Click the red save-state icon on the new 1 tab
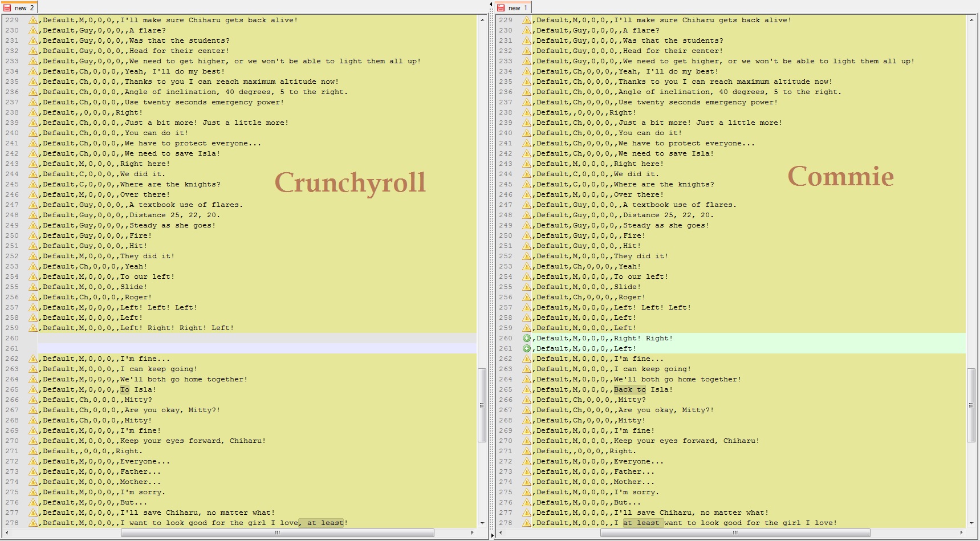The height and width of the screenshot is (541, 980). coord(501,7)
